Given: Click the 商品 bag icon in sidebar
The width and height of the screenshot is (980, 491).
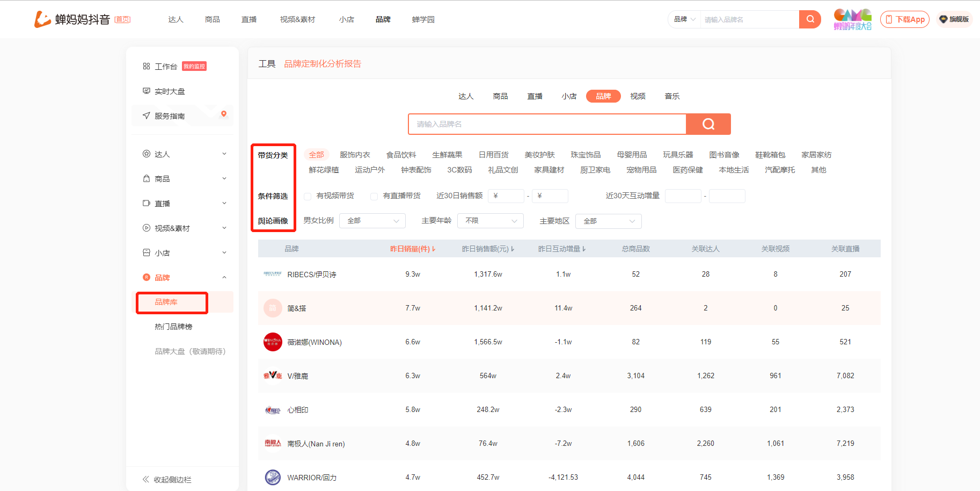Looking at the screenshot, I should click(147, 178).
